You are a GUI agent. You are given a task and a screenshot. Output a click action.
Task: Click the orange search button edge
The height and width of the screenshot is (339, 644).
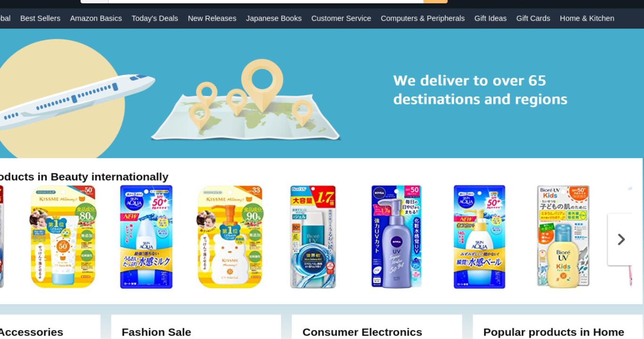(435, 1)
